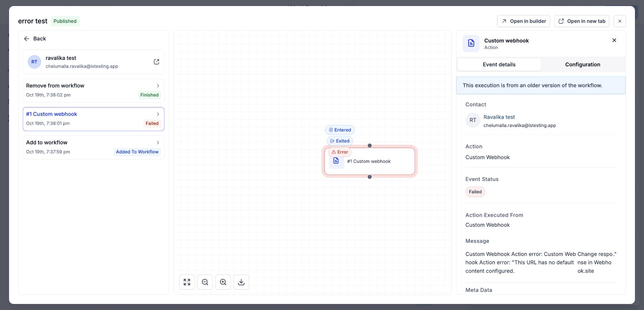The height and width of the screenshot is (310, 644).
Task: Click the top connector dot of webhook node
Action: [370, 146]
